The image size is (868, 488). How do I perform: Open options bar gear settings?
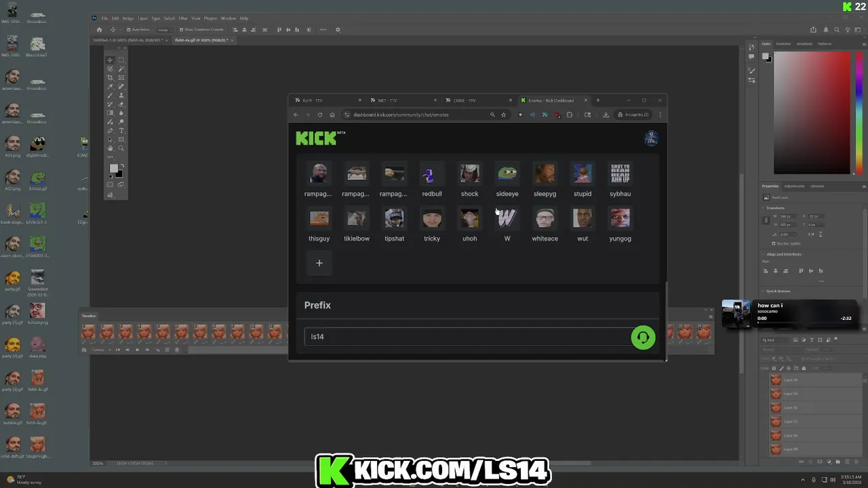[338, 30]
